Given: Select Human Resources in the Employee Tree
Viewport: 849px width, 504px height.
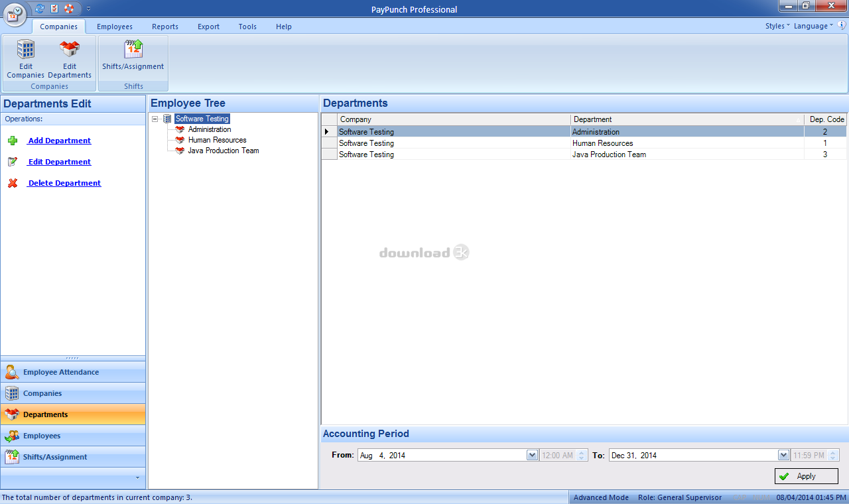Looking at the screenshot, I should [217, 140].
